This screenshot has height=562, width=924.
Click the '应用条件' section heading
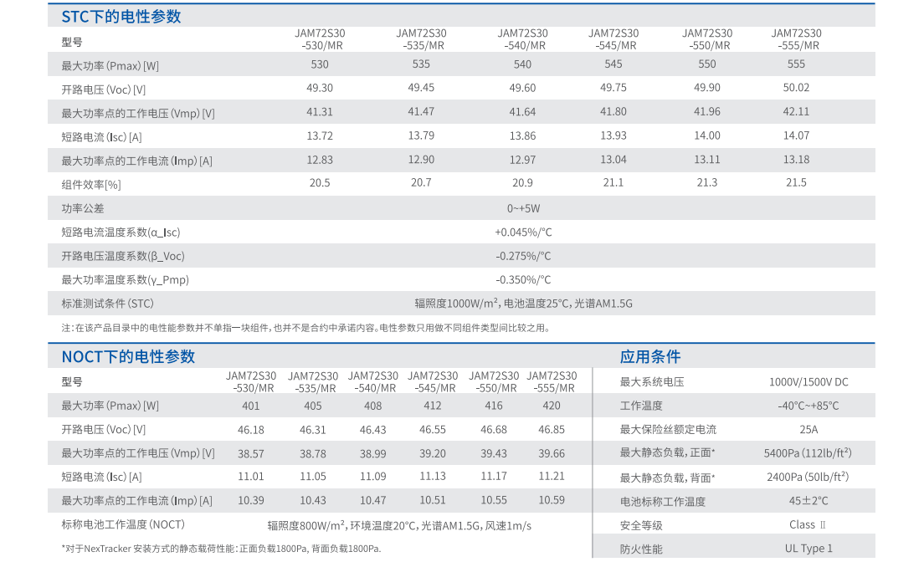click(x=650, y=356)
